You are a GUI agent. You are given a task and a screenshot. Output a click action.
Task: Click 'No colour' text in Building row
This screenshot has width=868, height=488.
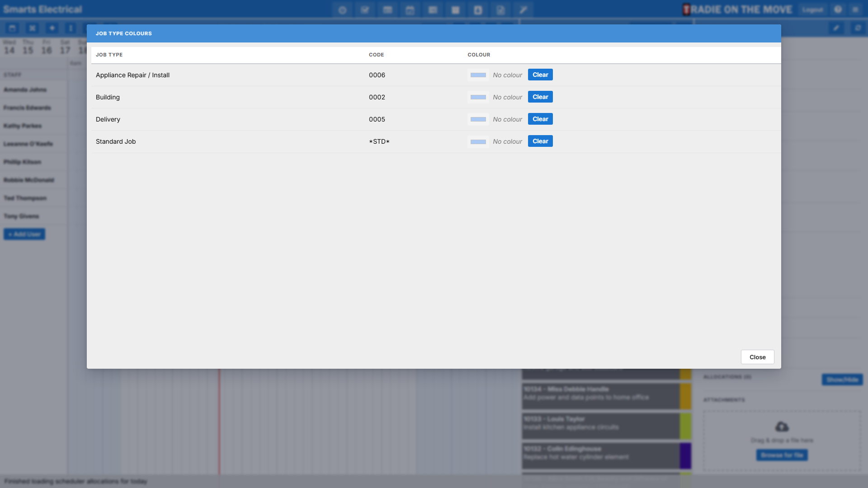507,97
